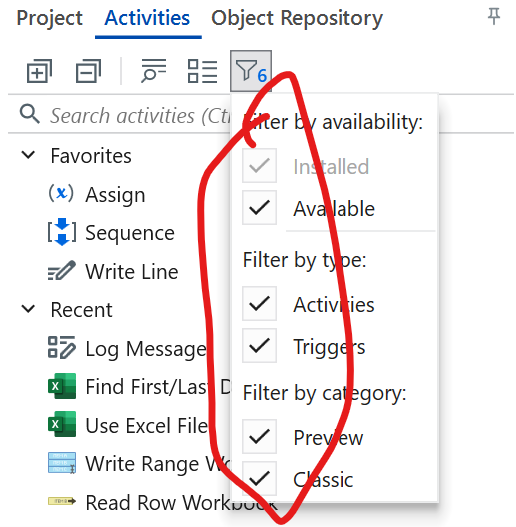
Task: Collapse the Recent section
Action: [28, 309]
